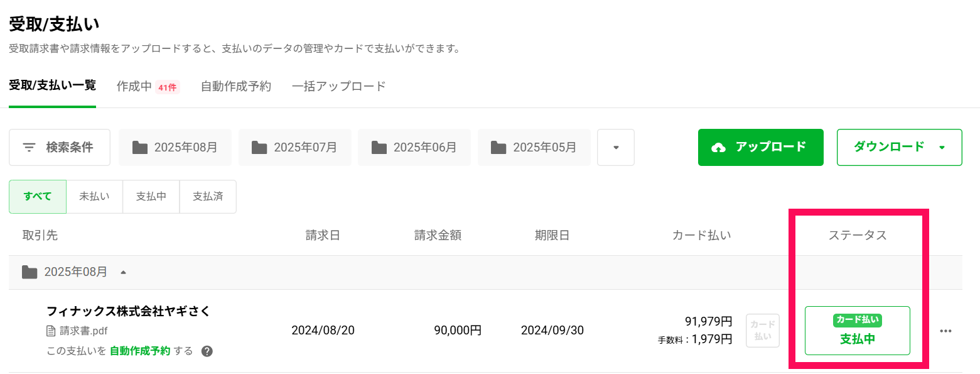Click the カード払い 支払中 status button
The height and width of the screenshot is (374, 980).
(x=858, y=331)
